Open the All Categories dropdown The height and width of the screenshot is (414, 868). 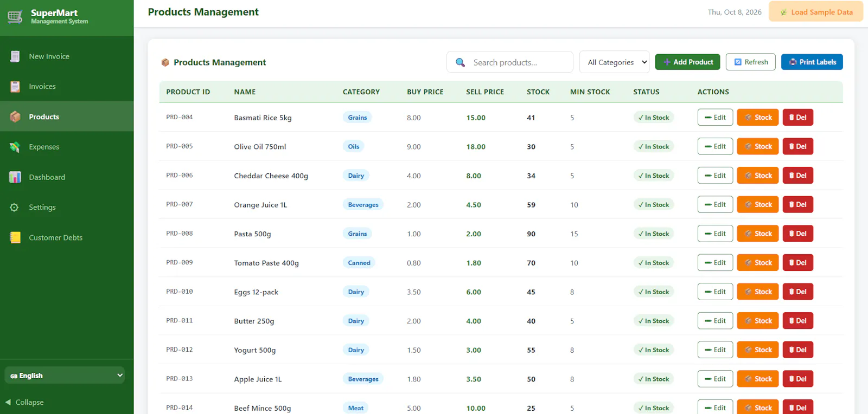(614, 62)
